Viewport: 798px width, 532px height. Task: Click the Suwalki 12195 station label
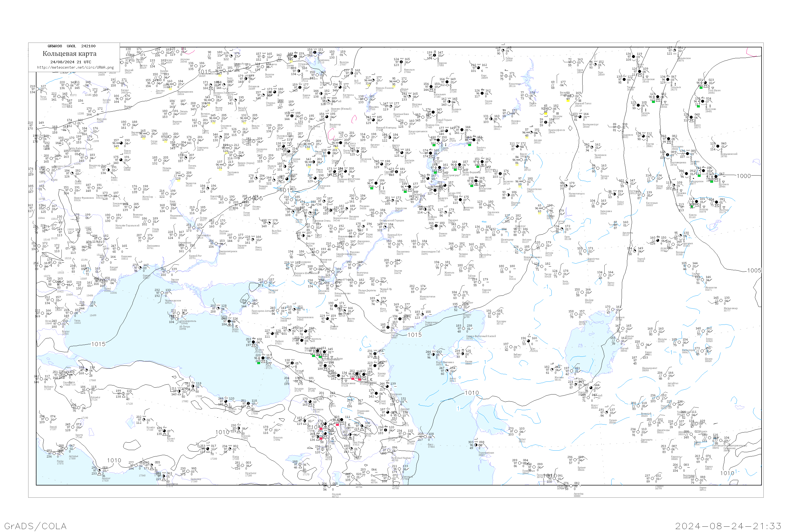tap(106, 101)
